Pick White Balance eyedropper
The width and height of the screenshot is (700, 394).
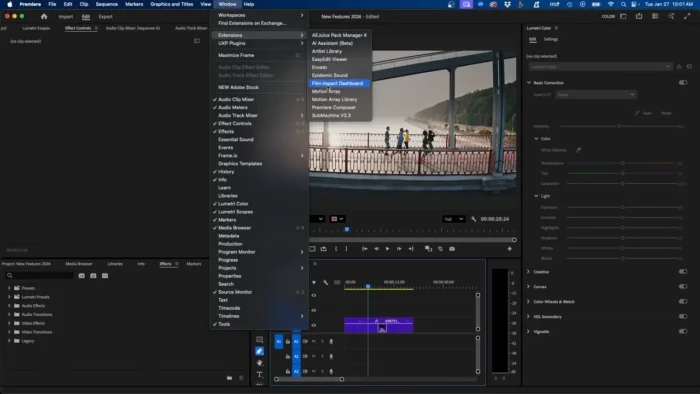(x=578, y=150)
